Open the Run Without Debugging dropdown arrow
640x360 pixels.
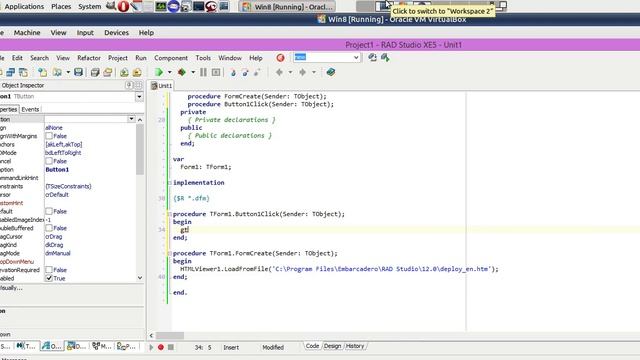coord(193,72)
